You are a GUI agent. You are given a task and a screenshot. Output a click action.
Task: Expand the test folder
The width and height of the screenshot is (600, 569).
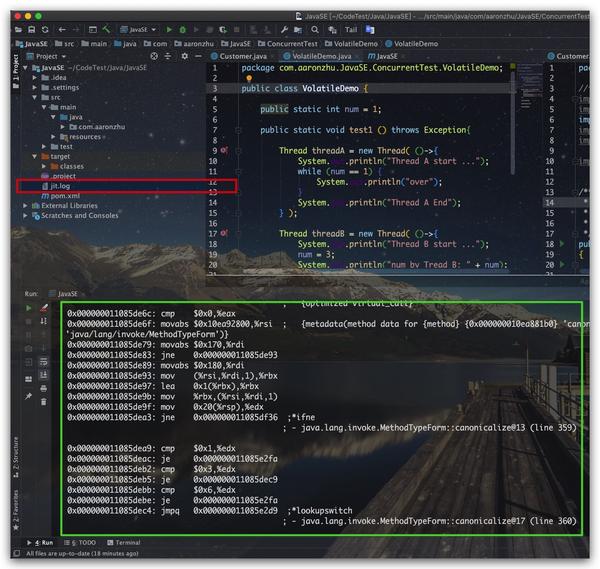pyautogui.click(x=44, y=147)
